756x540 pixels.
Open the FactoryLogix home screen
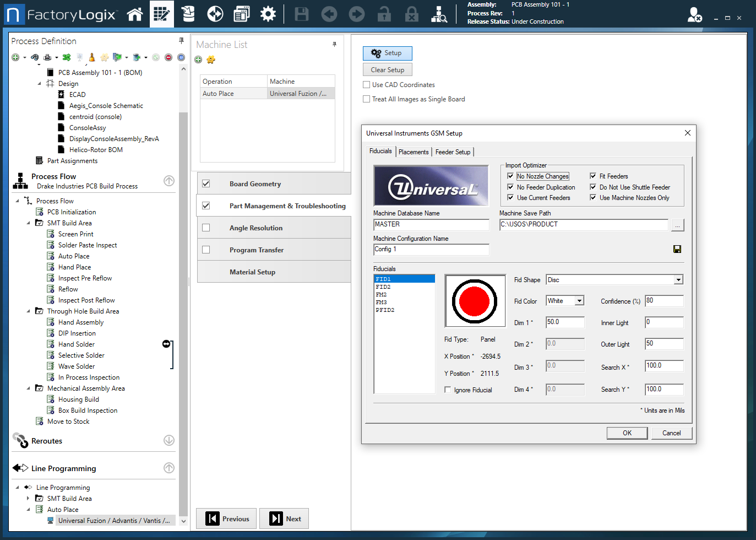coord(134,14)
